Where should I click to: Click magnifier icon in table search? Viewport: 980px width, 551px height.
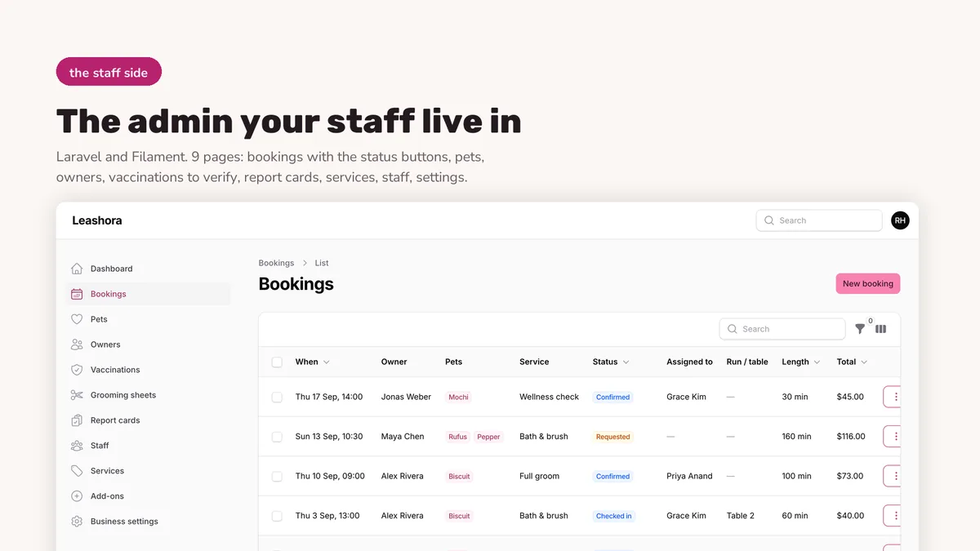click(732, 329)
